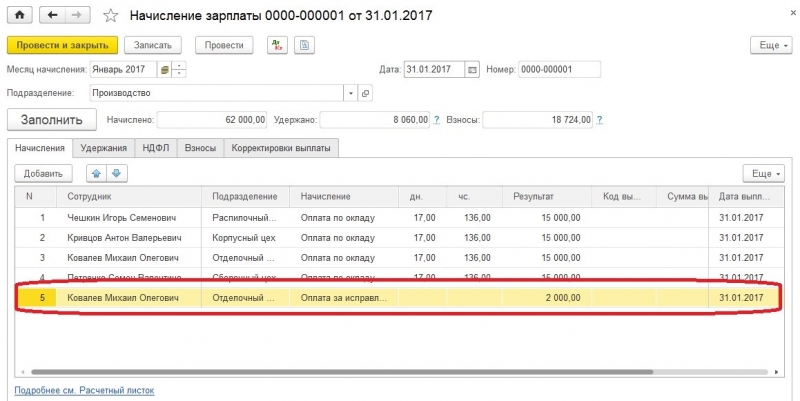
Task: Go back with the left arrow icon
Action: click(52, 16)
